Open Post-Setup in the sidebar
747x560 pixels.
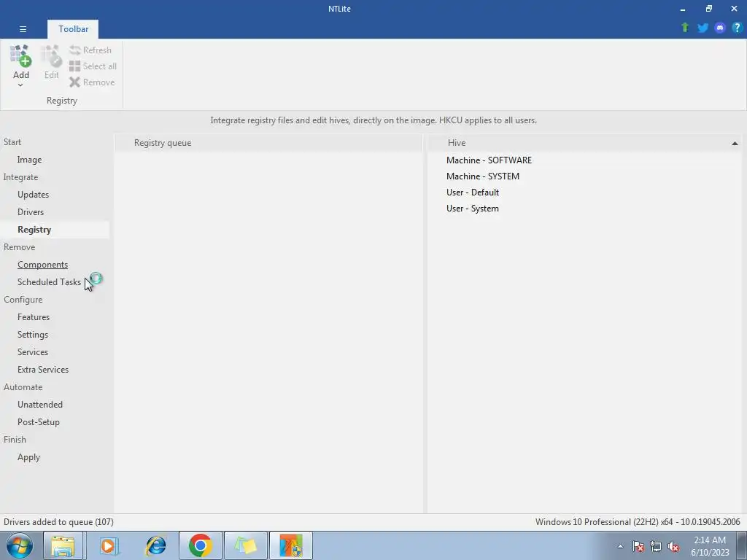point(39,422)
